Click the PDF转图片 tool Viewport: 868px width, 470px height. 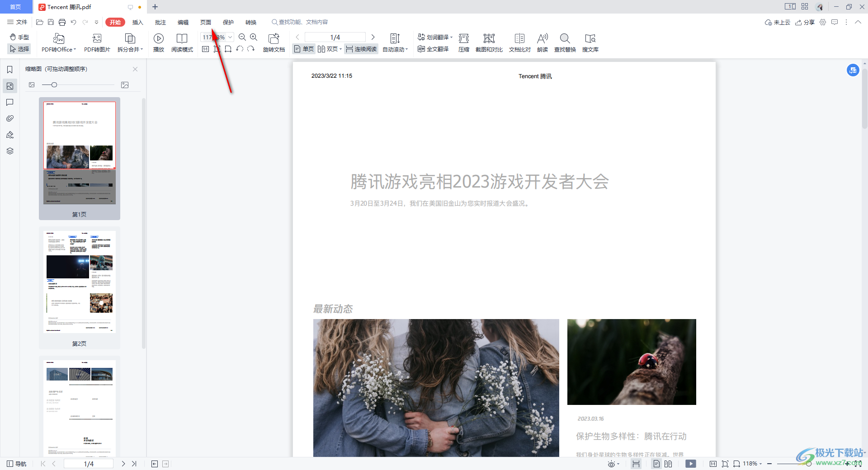[97, 43]
